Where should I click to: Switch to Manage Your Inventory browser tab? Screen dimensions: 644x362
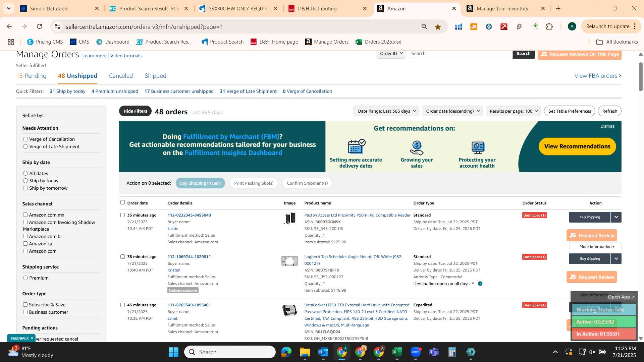pos(506,8)
